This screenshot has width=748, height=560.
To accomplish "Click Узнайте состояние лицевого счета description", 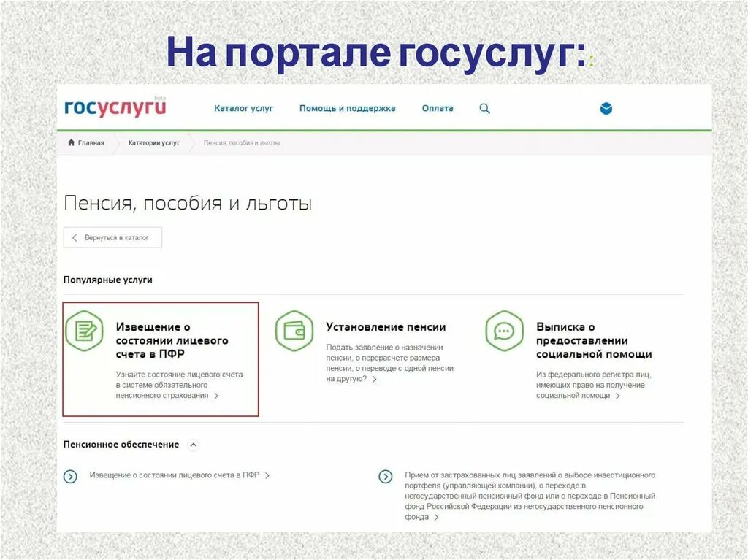I will coord(179,385).
